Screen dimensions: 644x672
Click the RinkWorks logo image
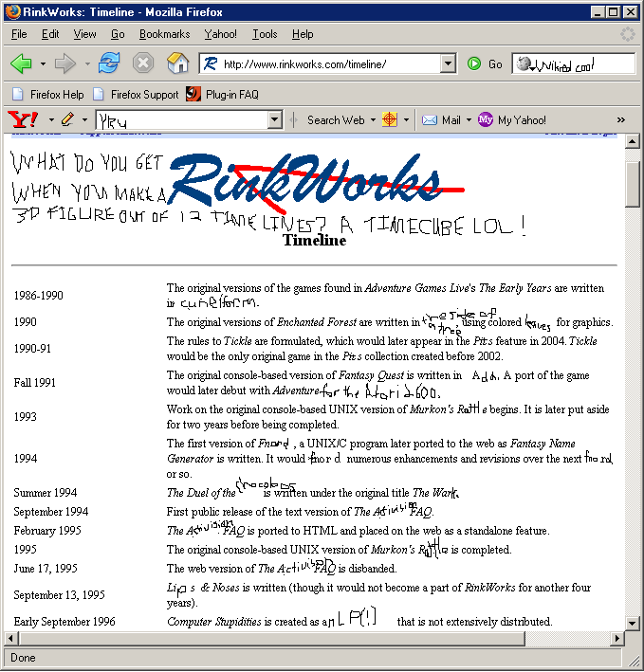point(316,184)
